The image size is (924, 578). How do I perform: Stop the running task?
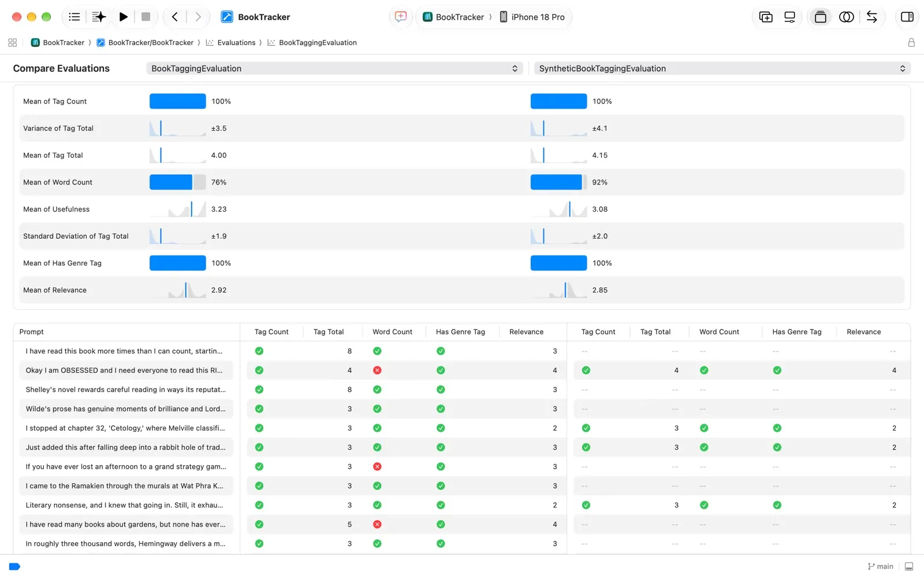tap(146, 17)
